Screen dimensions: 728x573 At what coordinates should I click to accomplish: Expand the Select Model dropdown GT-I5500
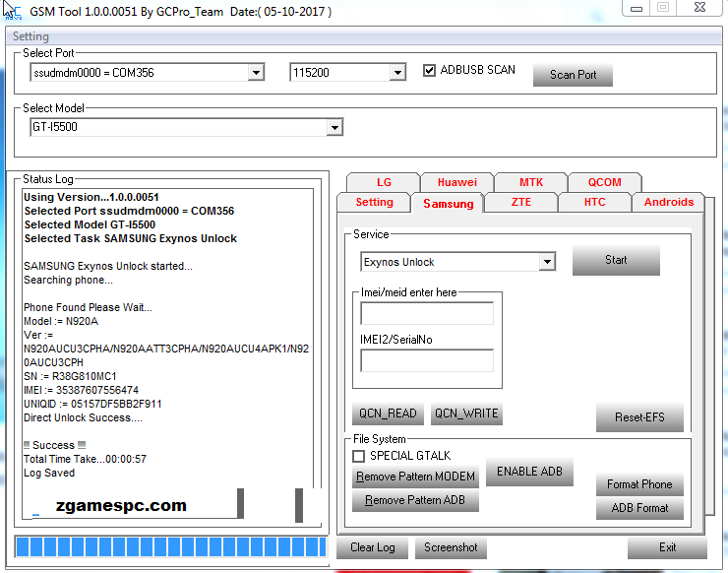point(187,127)
